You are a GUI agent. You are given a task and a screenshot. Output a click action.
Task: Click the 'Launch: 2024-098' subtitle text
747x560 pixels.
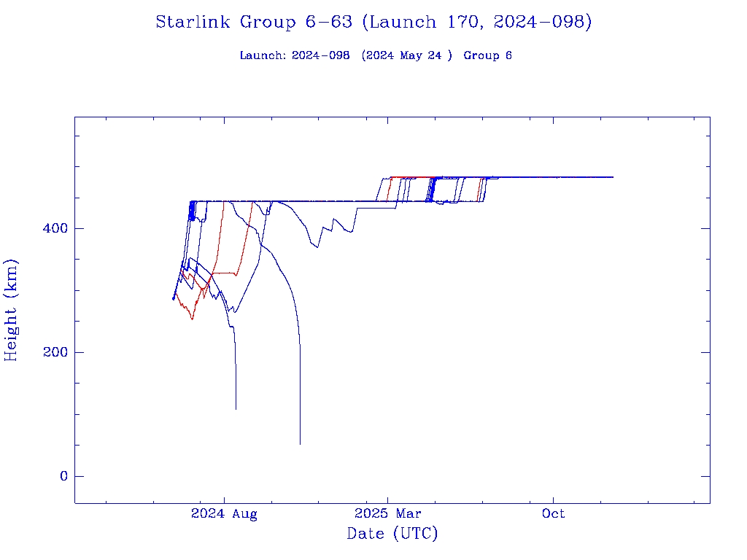pos(295,55)
